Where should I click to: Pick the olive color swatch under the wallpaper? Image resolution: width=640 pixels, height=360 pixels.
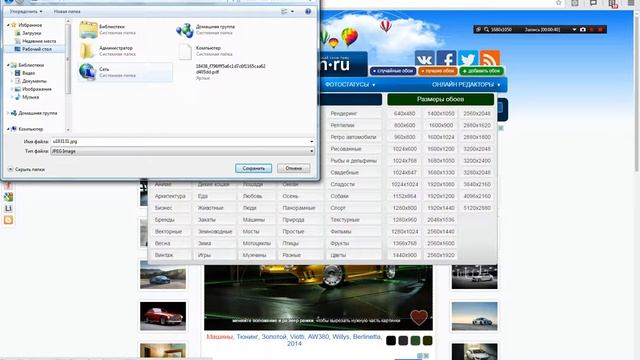427,340
